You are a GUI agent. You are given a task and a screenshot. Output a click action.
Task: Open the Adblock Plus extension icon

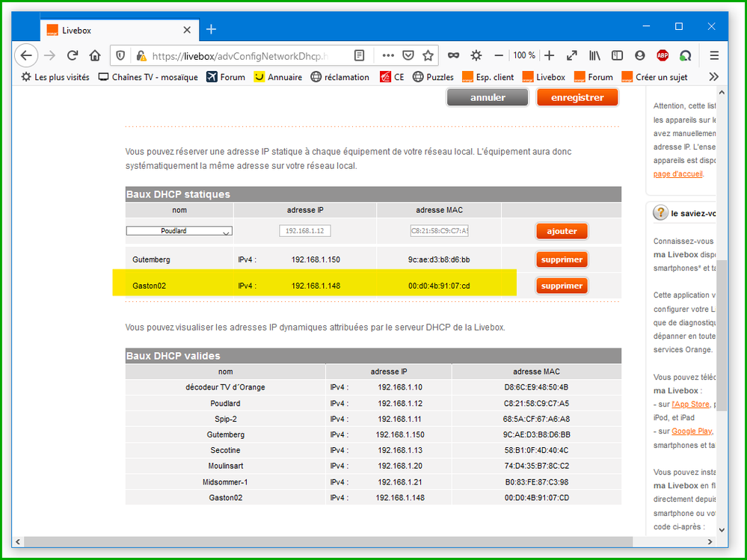tap(663, 55)
